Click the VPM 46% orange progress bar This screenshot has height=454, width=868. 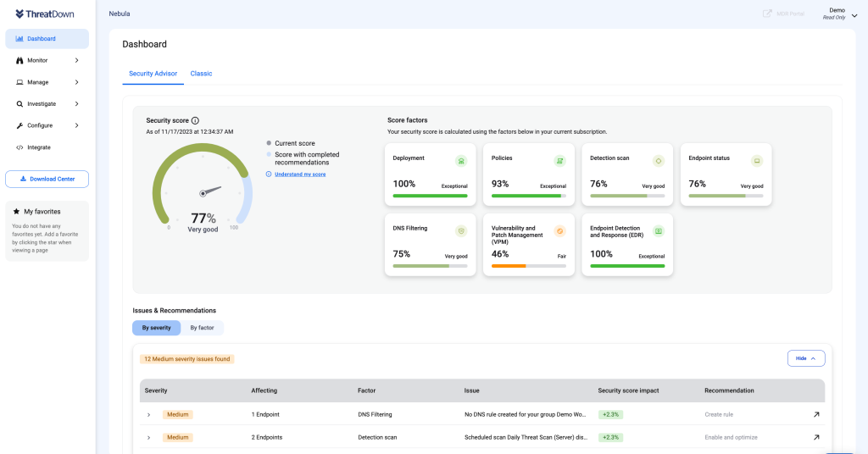pyautogui.click(x=529, y=266)
